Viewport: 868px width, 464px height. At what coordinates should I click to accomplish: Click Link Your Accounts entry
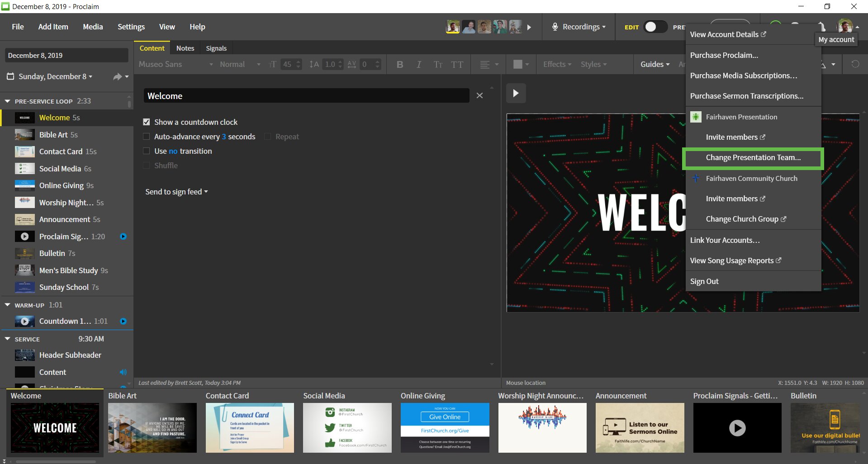(725, 240)
